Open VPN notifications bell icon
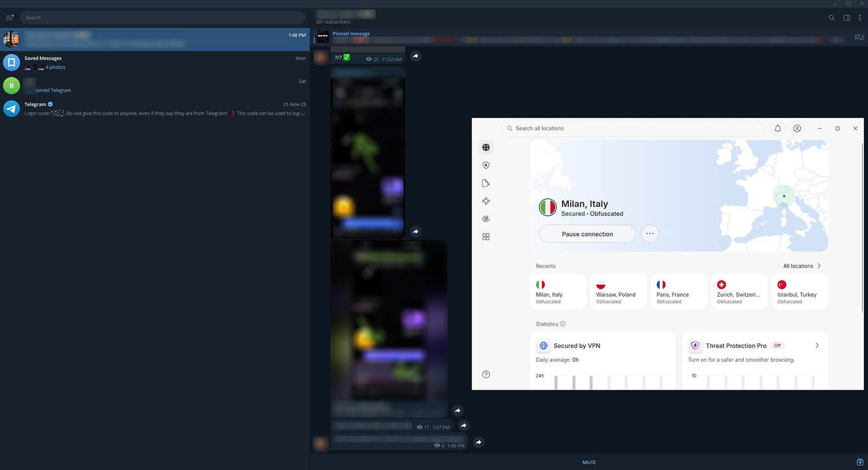This screenshot has height=470, width=868. click(x=778, y=128)
